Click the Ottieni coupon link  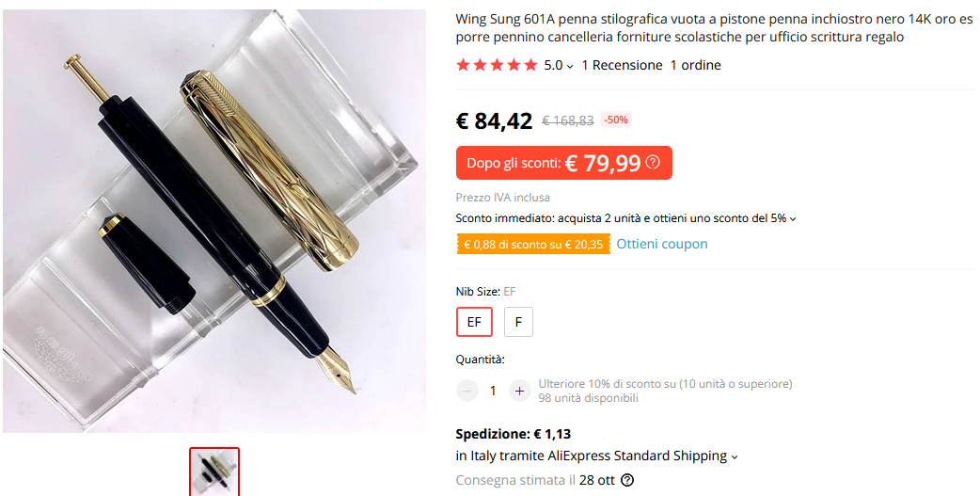coord(662,244)
